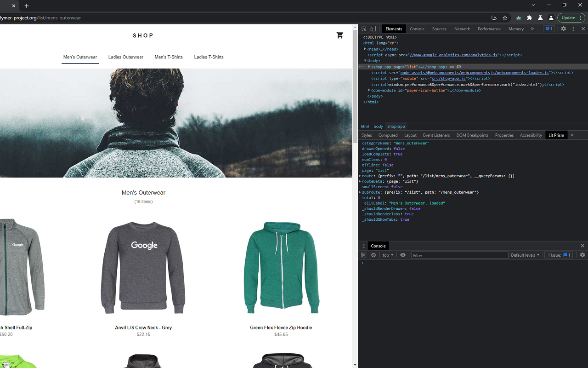Open the issues counter badge in DevTools toolbar

point(548,29)
